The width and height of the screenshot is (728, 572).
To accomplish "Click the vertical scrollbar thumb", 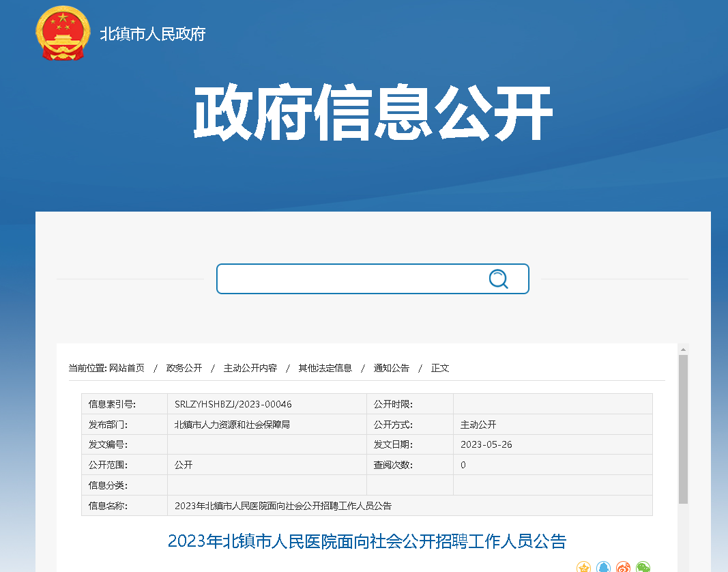I will pyautogui.click(x=683, y=429).
